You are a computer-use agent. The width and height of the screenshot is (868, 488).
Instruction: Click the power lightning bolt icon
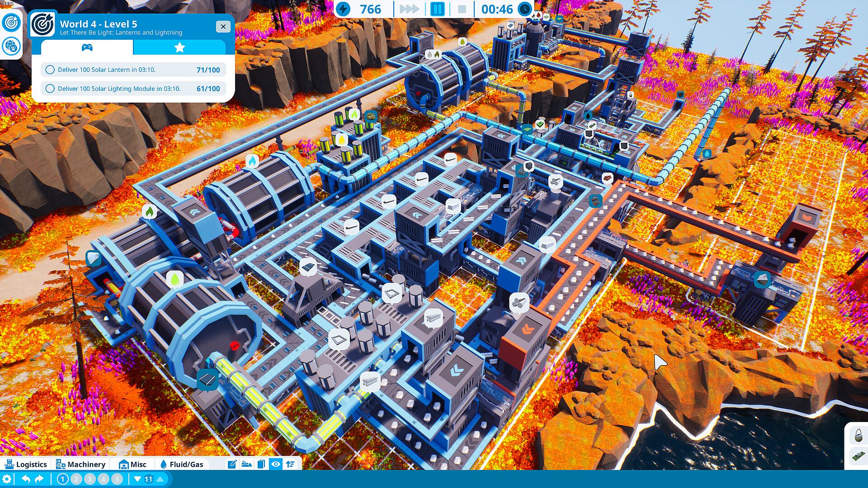344,9
